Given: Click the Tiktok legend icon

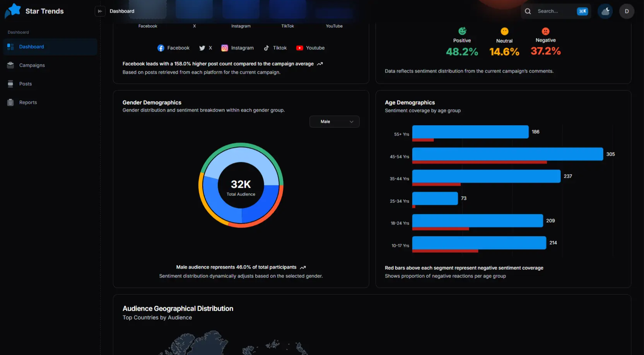Looking at the screenshot, I should (266, 48).
